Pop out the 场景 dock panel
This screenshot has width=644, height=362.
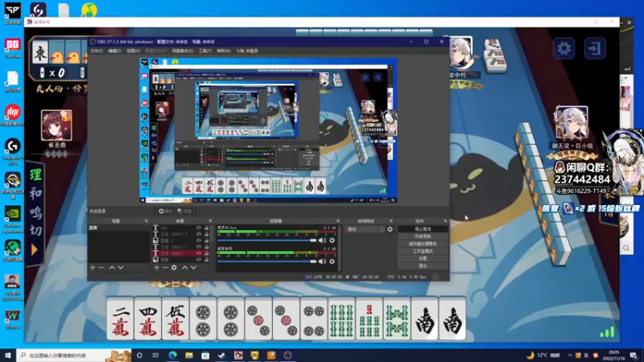click(x=146, y=220)
